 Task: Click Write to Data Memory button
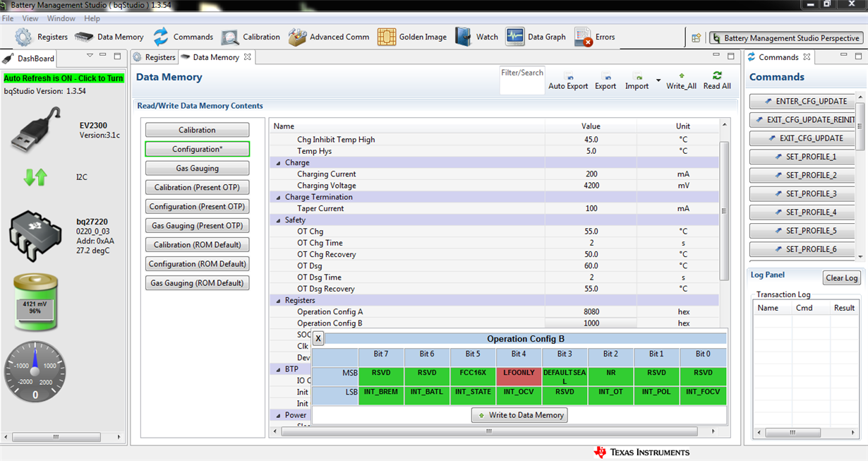(519, 415)
